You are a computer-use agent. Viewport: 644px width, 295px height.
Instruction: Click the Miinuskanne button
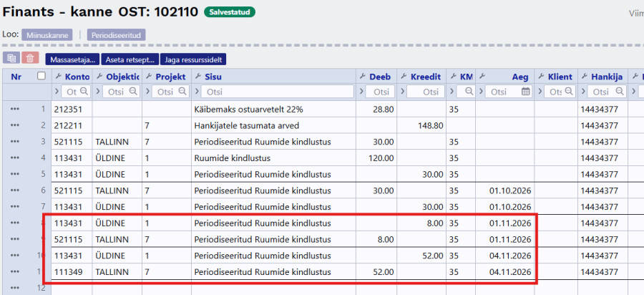click(47, 35)
